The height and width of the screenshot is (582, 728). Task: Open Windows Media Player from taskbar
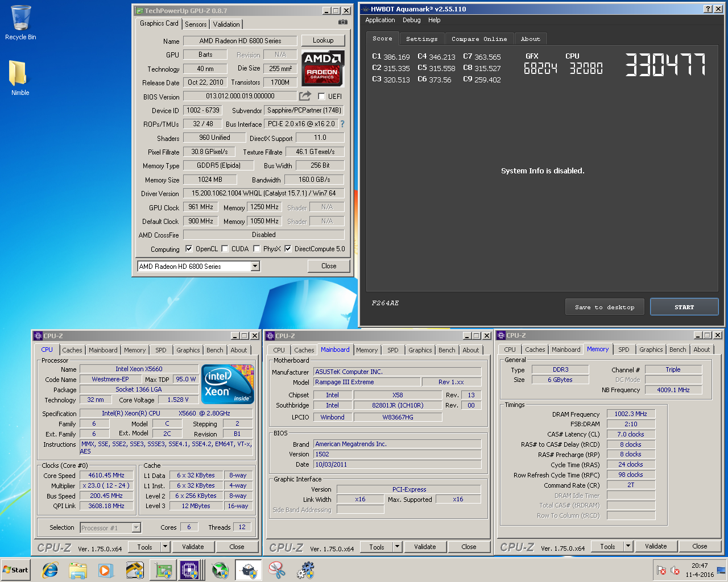(x=106, y=570)
